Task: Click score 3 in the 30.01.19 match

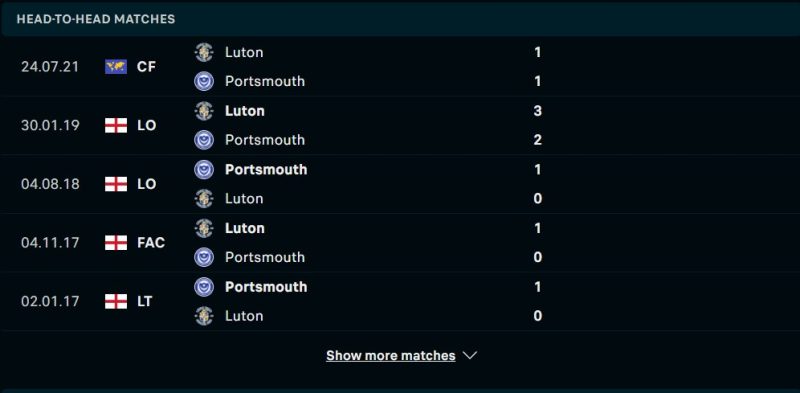Action: [x=537, y=111]
